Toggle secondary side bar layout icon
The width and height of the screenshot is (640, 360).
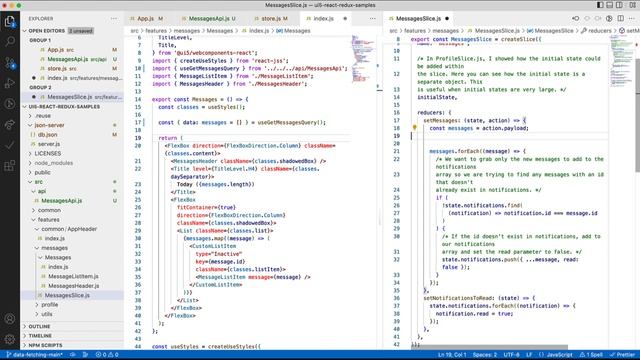[x=620, y=5]
